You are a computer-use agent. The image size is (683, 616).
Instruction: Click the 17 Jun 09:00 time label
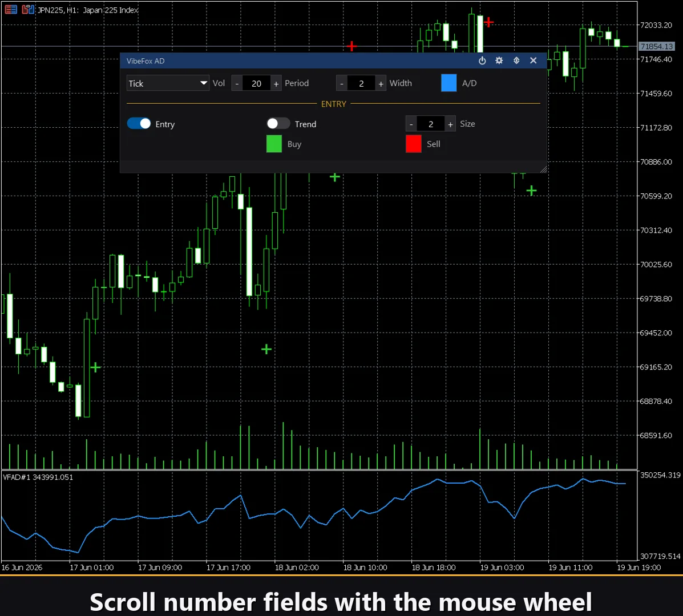pos(160,568)
